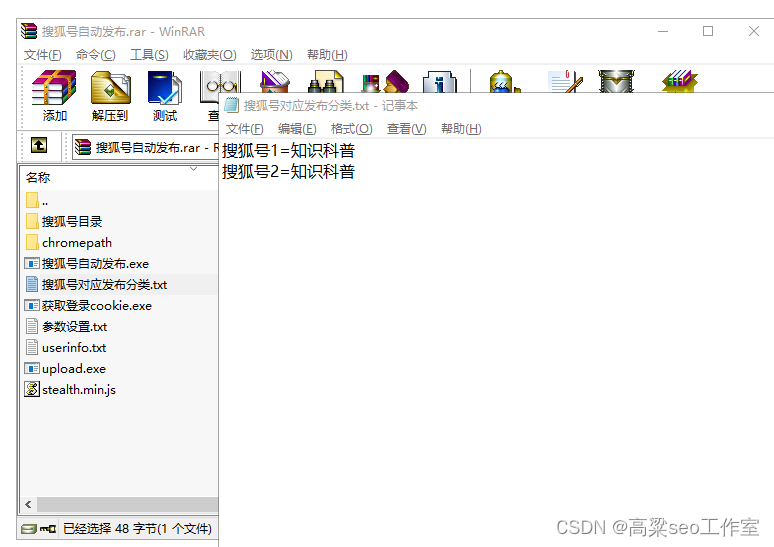Open Notepad's 查看(V) menu
Viewport: 774px width, 547px height.
click(407, 129)
